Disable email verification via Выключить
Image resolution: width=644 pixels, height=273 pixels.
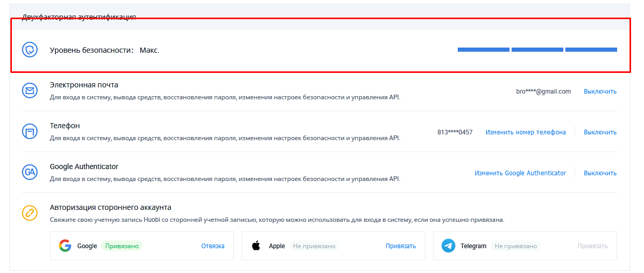600,92
